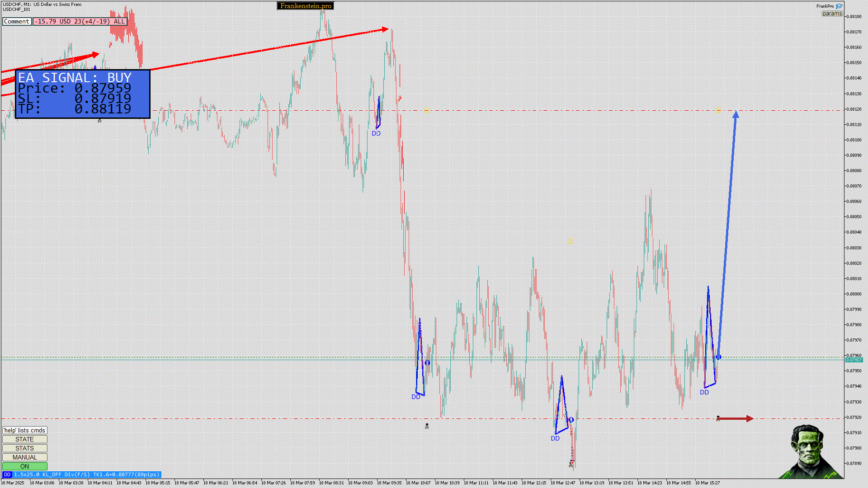Click arrowhead ending the long red trendline
Screen dimensions: 868x488
point(385,29)
